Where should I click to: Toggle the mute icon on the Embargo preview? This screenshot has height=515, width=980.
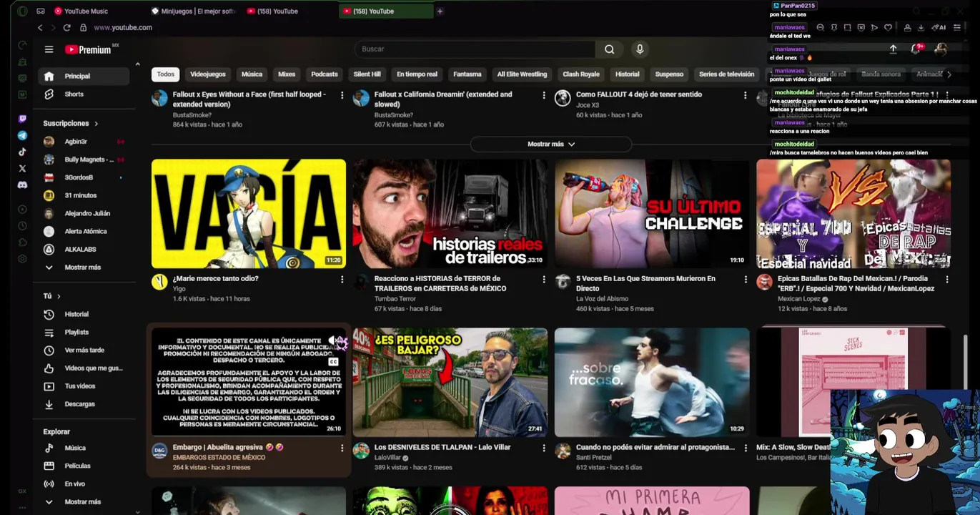pos(334,341)
